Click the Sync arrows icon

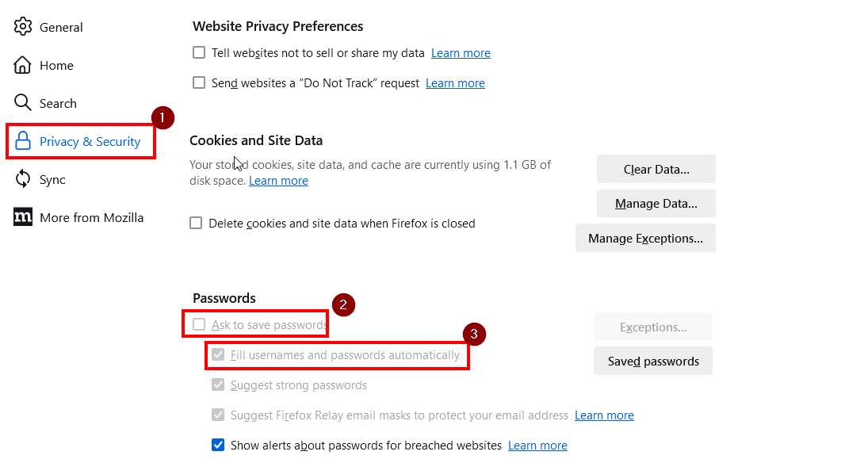click(23, 179)
